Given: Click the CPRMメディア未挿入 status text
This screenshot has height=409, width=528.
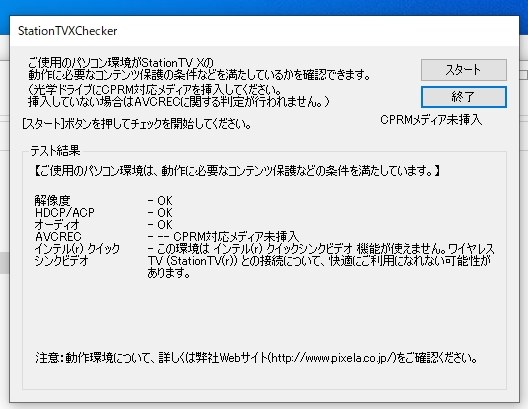Looking at the screenshot, I should [431, 120].
